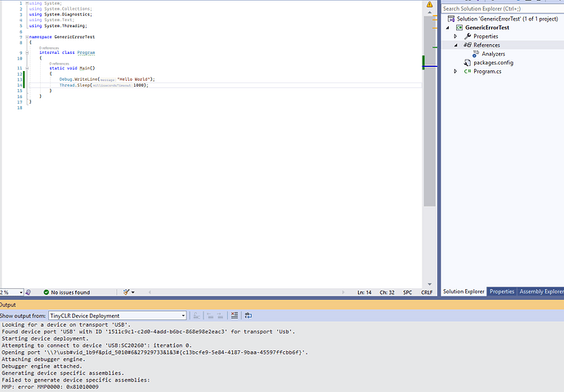Click the '0 references' link above class Program
Viewport: 564px width, 392px height.
click(x=49, y=48)
